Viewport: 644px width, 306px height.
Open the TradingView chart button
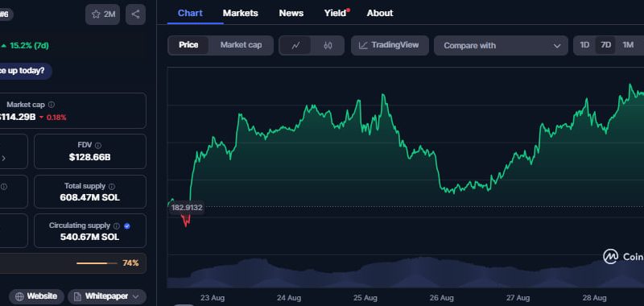[390, 46]
